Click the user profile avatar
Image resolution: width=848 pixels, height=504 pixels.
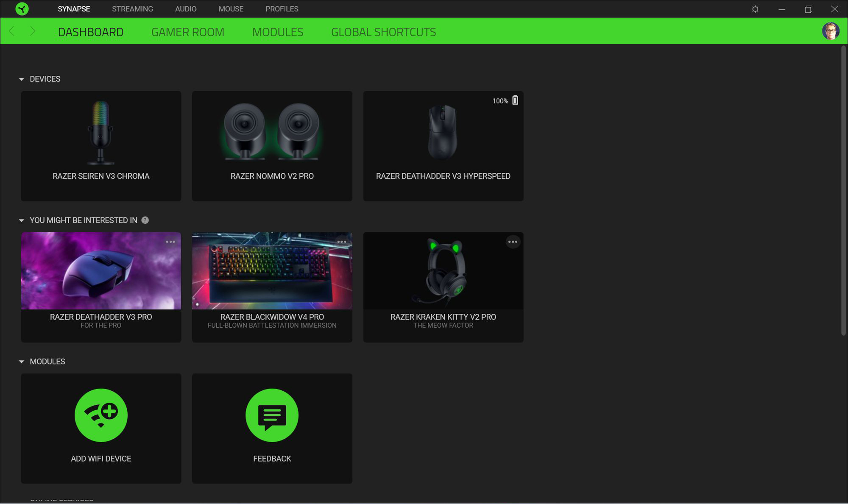pos(830,31)
